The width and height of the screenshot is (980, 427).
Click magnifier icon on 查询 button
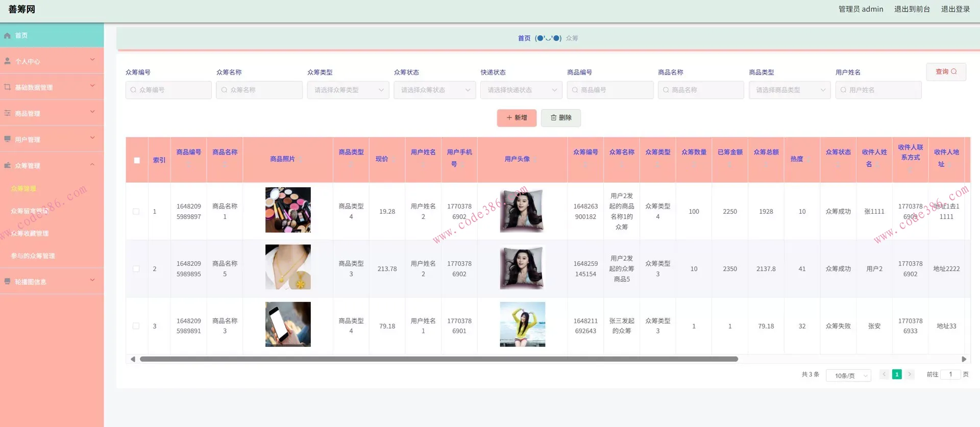pos(954,72)
